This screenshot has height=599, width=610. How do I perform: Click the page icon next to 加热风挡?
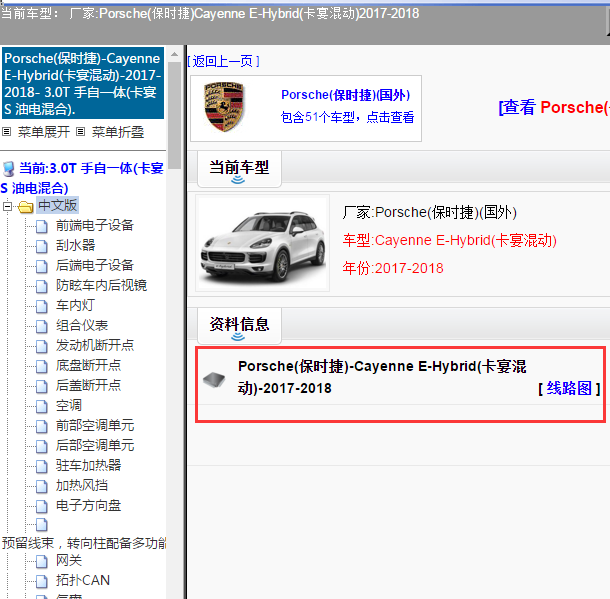42,486
